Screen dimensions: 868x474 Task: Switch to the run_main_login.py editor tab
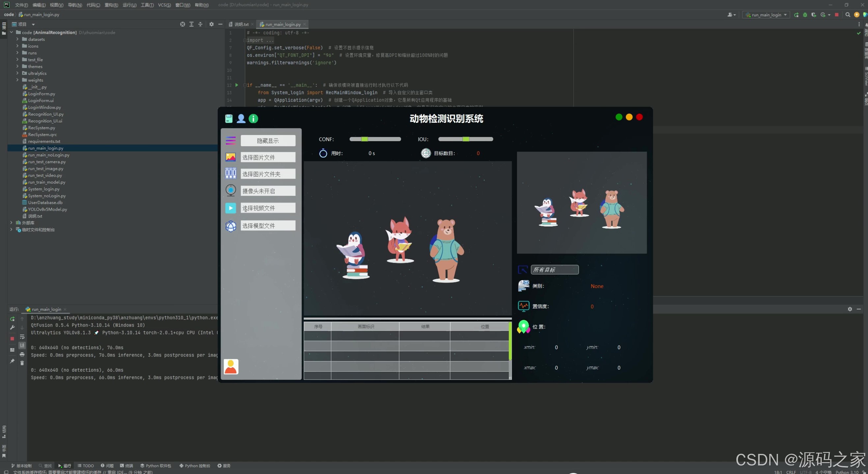(x=283, y=24)
